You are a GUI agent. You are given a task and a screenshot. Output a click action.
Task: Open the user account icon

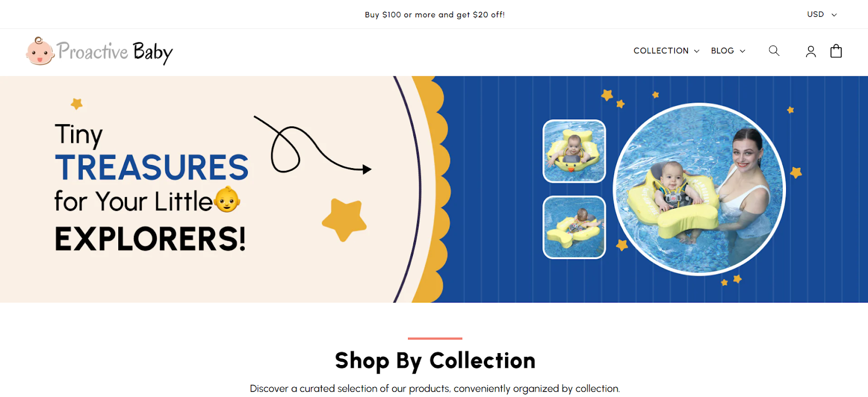click(x=810, y=51)
